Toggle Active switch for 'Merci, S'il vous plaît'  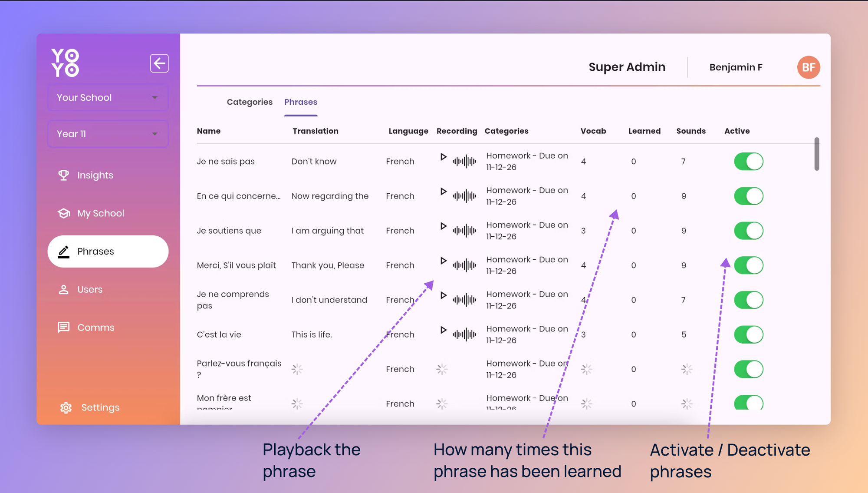(748, 265)
